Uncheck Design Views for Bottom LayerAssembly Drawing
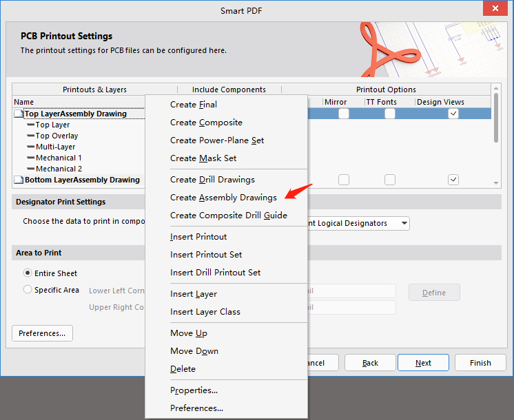Viewport: 514px width, 420px height. coord(453,180)
